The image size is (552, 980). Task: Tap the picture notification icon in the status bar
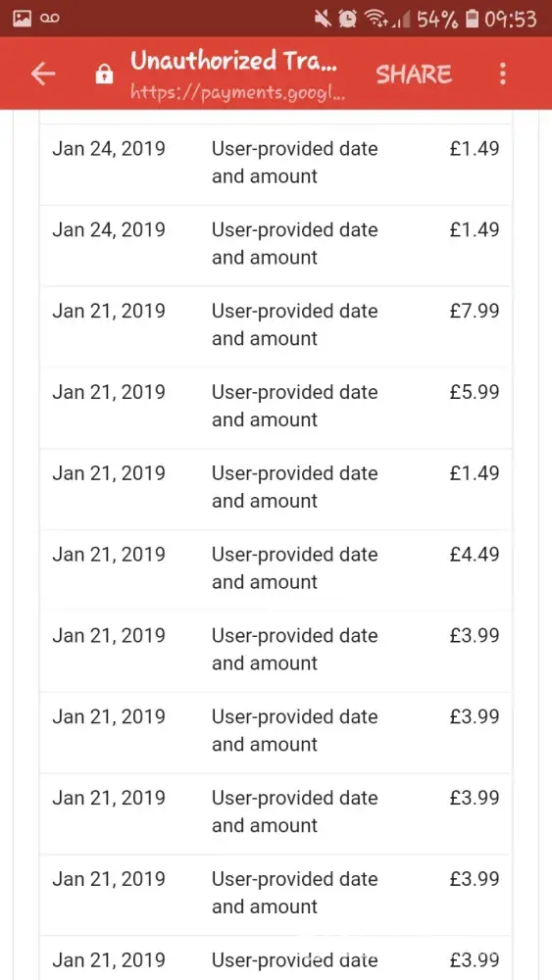pos(22,19)
